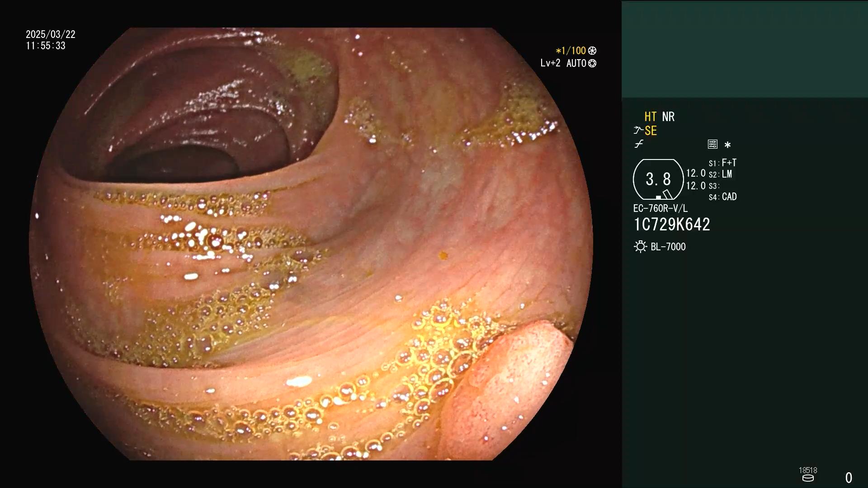
Task: Select the NR noise reduction indicator
Action: coord(668,117)
